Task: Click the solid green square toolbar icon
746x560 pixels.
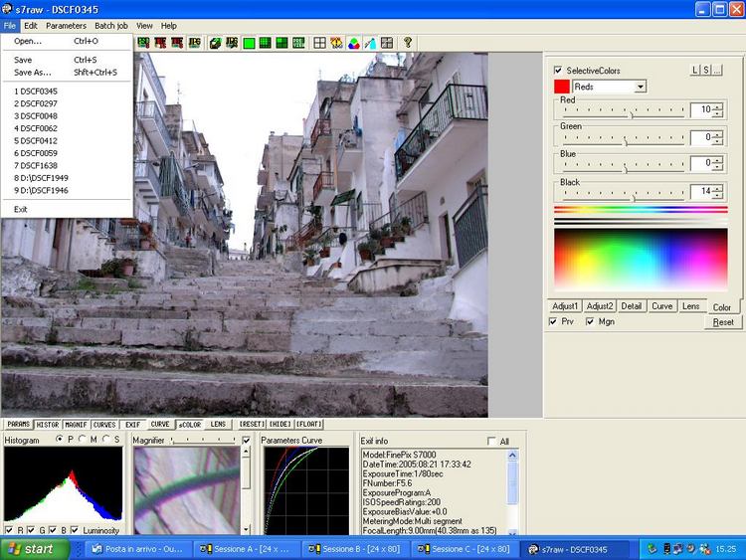Action: [249, 43]
